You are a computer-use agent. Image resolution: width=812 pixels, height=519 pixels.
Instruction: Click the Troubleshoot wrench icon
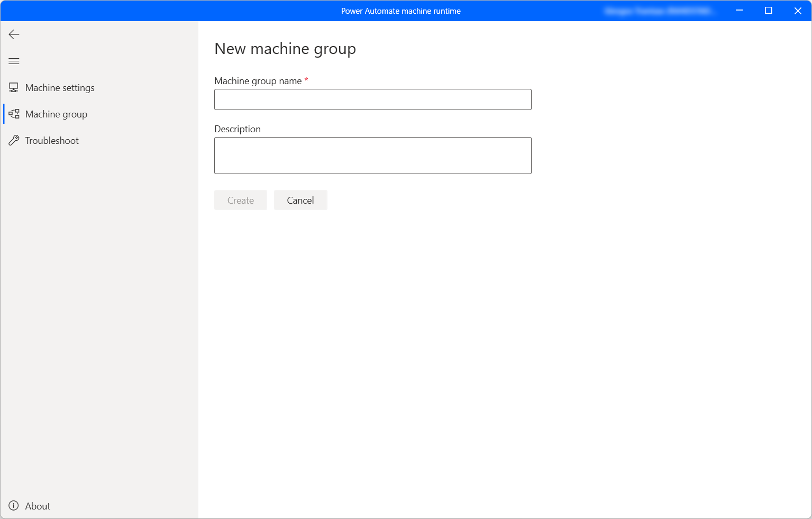point(14,140)
